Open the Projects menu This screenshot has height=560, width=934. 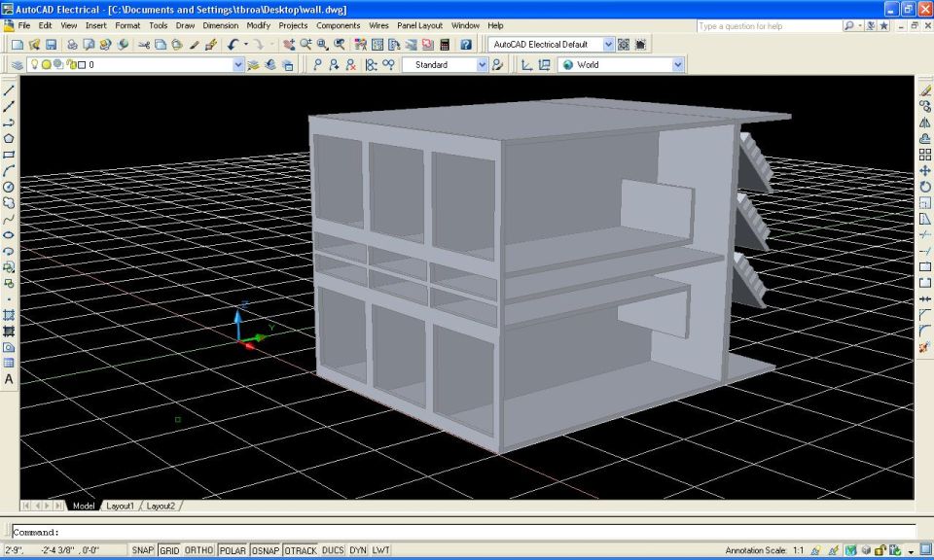pyautogui.click(x=293, y=25)
